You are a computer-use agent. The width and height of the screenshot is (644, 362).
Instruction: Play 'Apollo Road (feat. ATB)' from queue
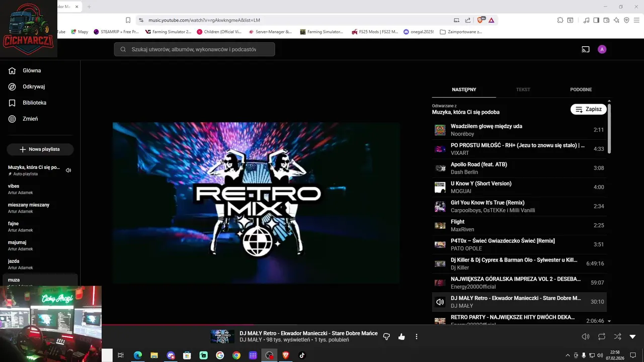pyautogui.click(x=519, y=168)
